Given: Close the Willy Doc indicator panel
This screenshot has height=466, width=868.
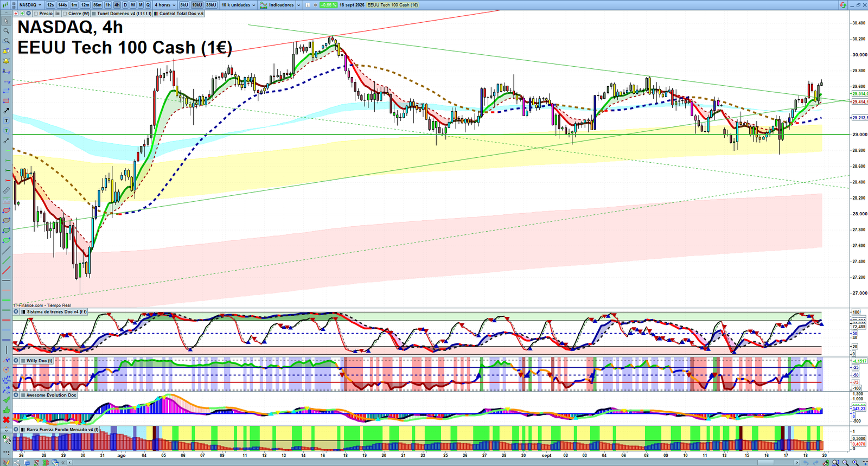Looking at the screenshot, I should (16, 361).
